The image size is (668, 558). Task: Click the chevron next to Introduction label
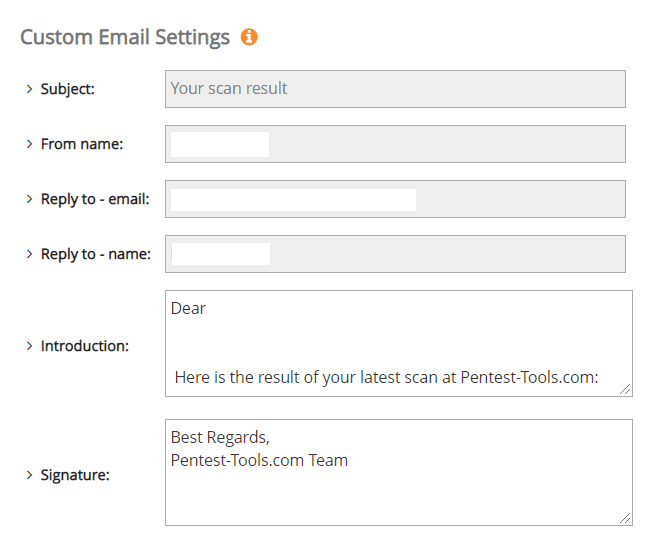[29, 346]
